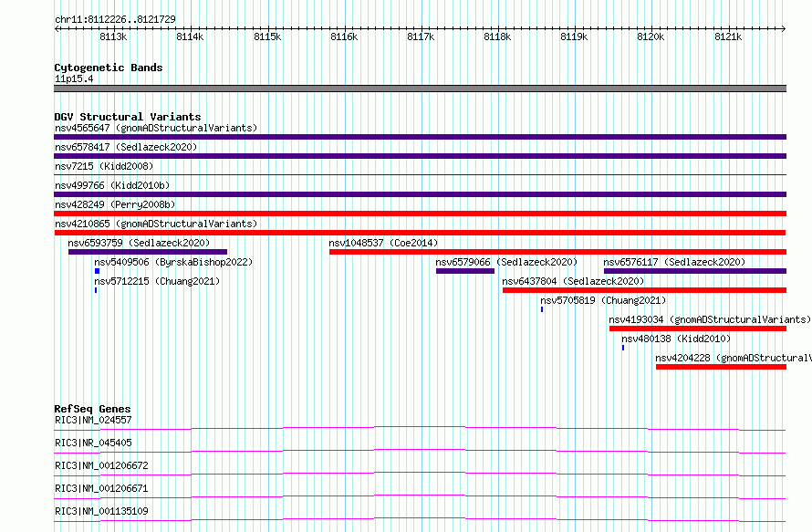Select the small blue nsv5409506 marker
Image resolution: width=812 pixels, height=532 pixels.
tap(97, 271)
